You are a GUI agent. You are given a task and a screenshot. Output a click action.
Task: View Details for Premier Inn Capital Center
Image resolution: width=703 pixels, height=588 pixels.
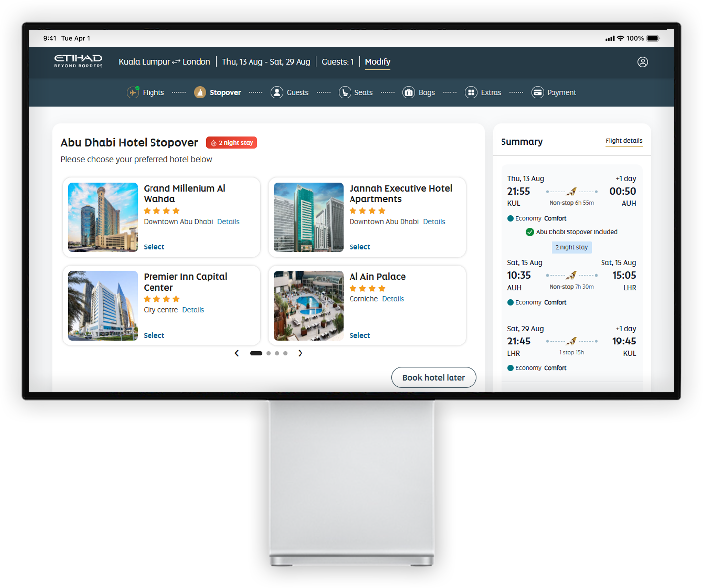pyautogui.click(x=193, y=310)
